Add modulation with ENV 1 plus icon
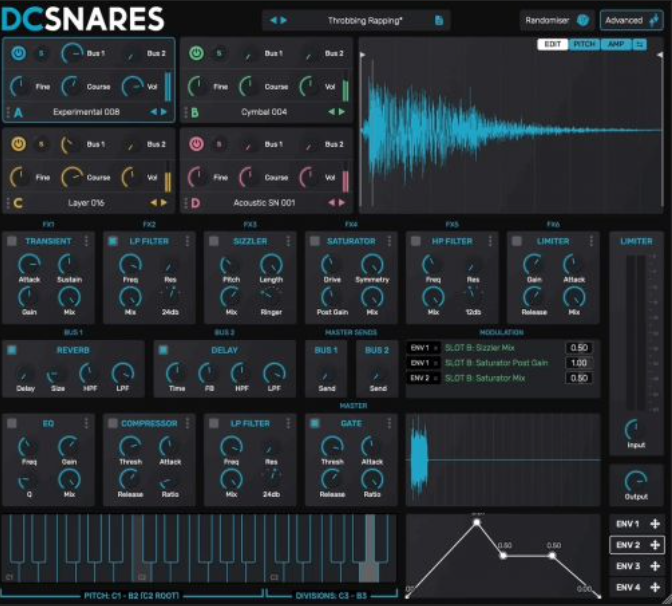The width and height of the screenshot is (672, 606). tap(655, 524)
